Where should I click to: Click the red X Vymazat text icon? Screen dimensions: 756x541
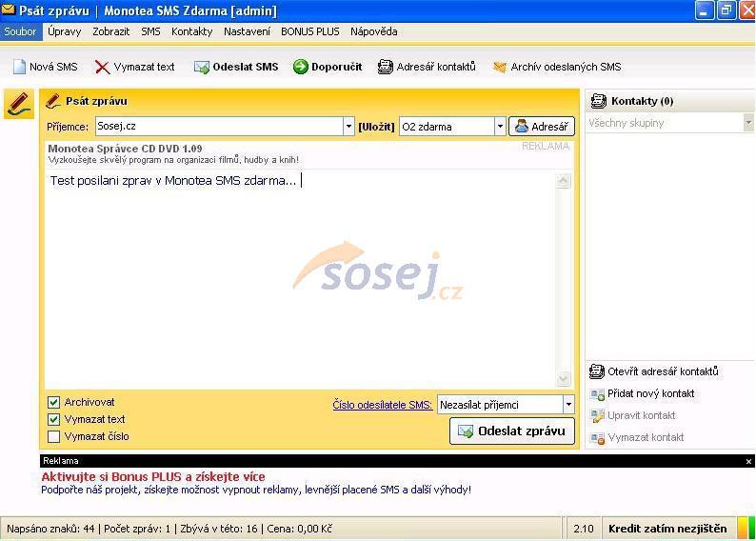pyautogui.click(x=102, y=67)
